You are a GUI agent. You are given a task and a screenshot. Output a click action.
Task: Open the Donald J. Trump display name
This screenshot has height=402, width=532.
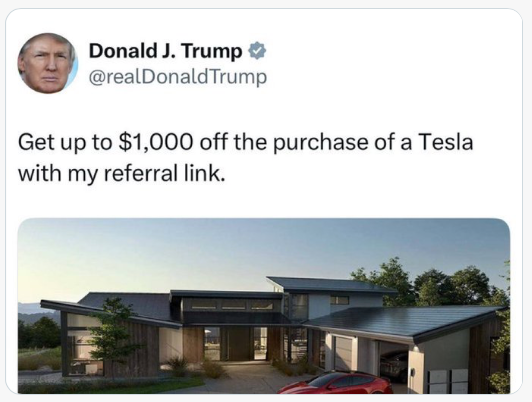(166, 51)
